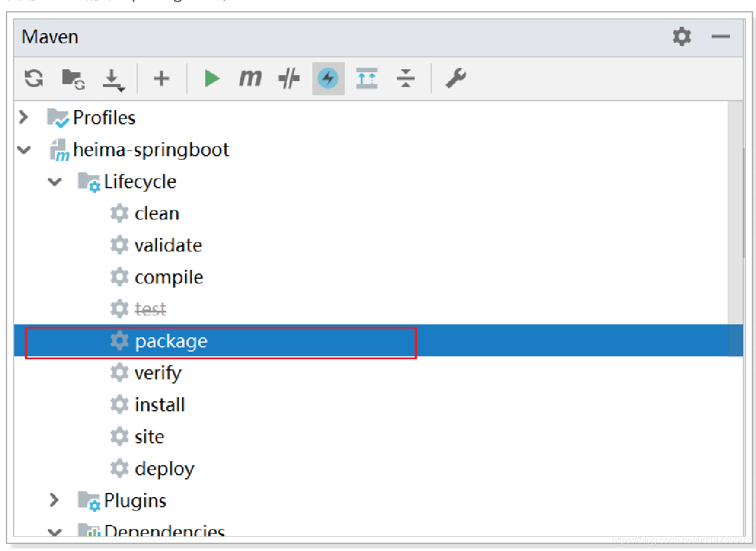Image resolution: width=756 pixels, height=551 pixels.
Task: Open Maven panel gear options
Action: 682,37
